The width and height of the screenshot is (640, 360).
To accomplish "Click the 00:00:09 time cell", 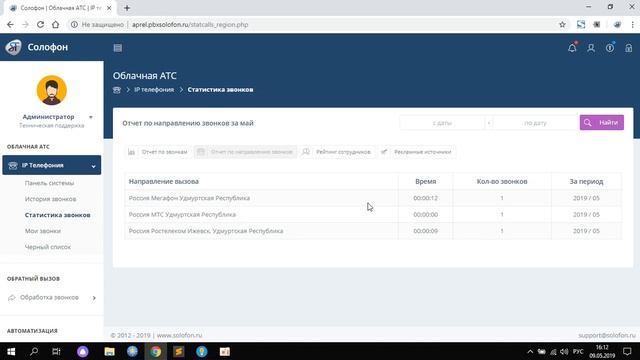I will [x=425, y=231].
